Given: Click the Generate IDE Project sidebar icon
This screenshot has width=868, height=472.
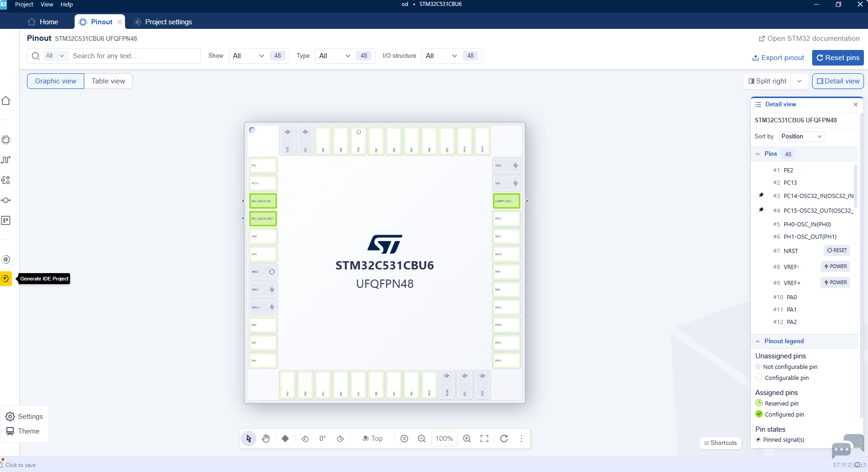Looking at the screenshot, I should 6,279.
